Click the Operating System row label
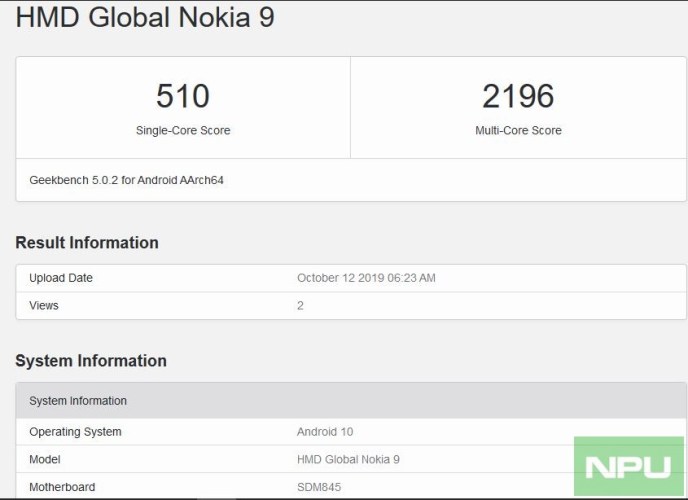 click(x=75, y=432)
